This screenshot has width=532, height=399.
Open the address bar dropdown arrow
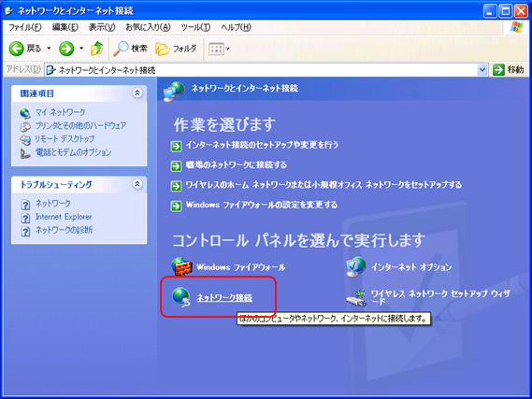[482, 70]
